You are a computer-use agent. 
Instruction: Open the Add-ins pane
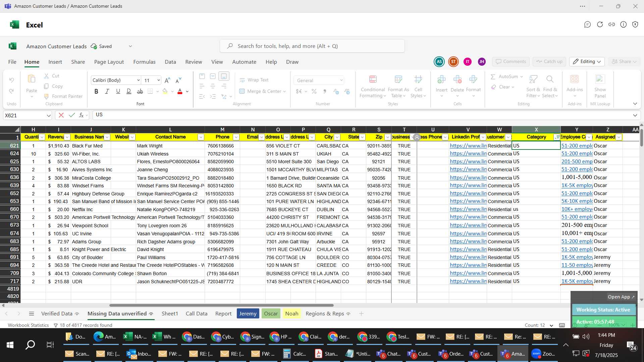tap(575, 86)
